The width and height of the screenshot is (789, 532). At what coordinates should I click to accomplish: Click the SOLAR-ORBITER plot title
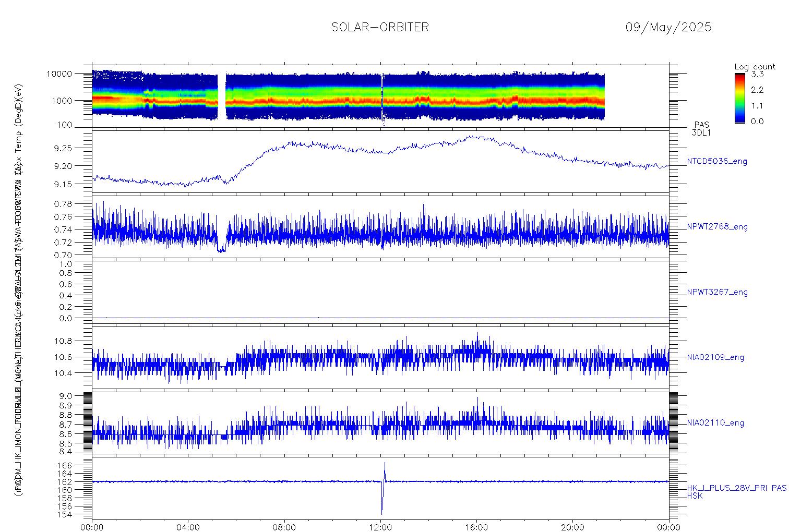pyautogui.click(x=380, y=27)
